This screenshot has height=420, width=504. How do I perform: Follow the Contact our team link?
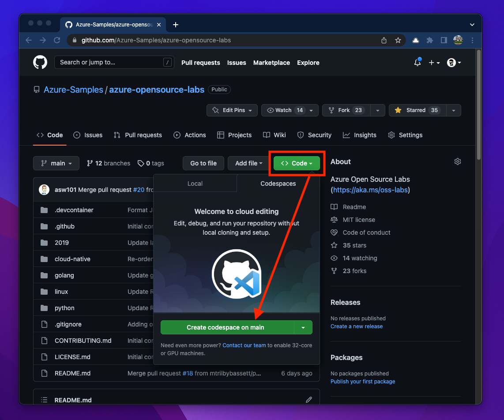point(244,345)
